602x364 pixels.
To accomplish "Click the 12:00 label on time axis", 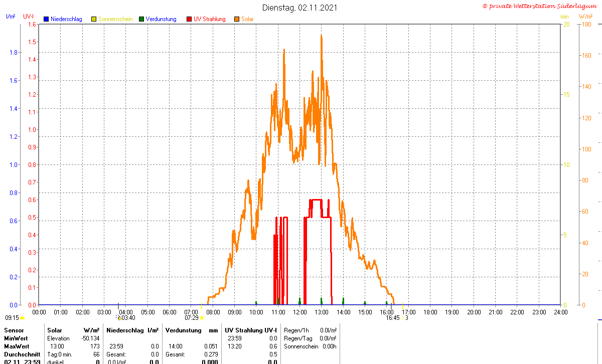I will click(x=300, y=312).
